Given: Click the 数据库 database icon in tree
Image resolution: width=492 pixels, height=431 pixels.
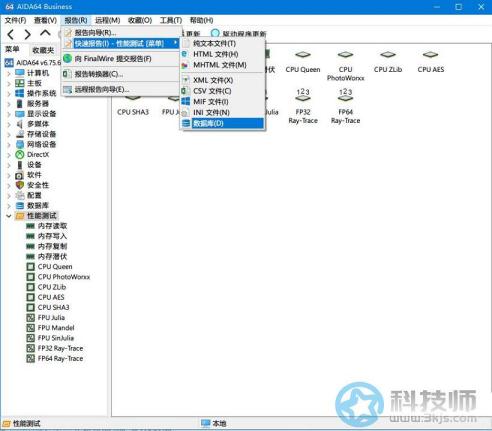Looking at the screenshot, I should pyautogui.click(x=20, y=206).
